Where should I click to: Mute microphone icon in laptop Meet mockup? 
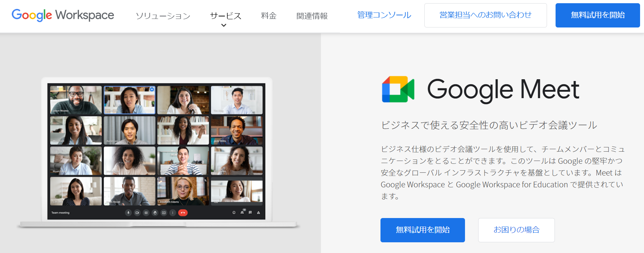click(128, 213)
